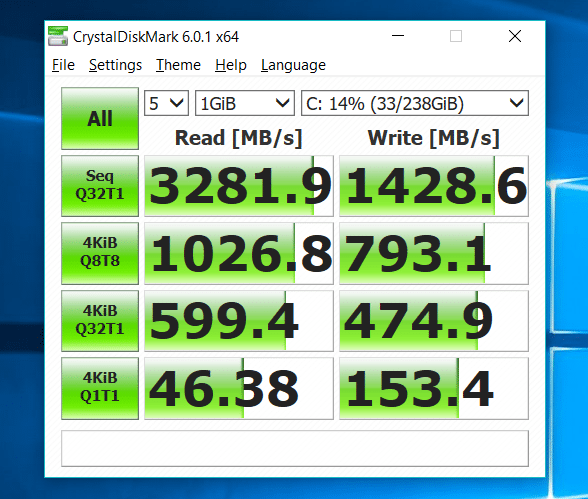Open the Settings menu

pyautogui.click(x=116, y=65)
